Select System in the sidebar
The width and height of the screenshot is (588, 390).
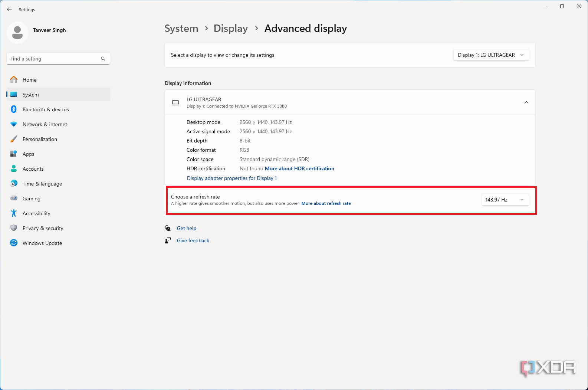click(x=58, y=94)
